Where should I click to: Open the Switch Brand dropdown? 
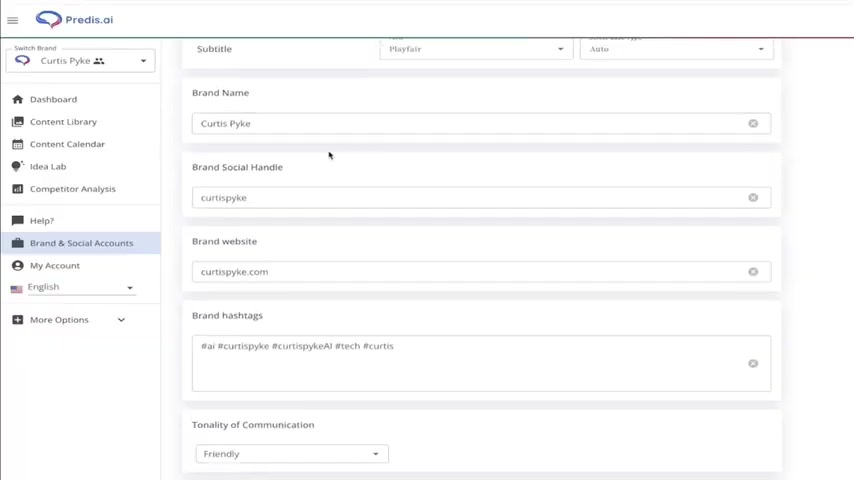[x=81, y=61]
